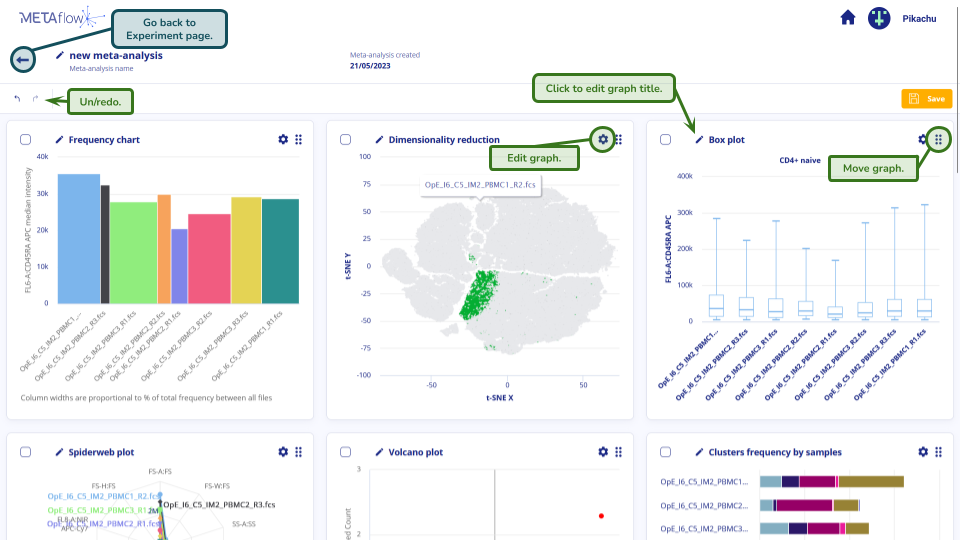Viewport: 960px width, 540px height.
Task: Edit the Spiderweb plot title pencil
Action: [x=60, y=452]
